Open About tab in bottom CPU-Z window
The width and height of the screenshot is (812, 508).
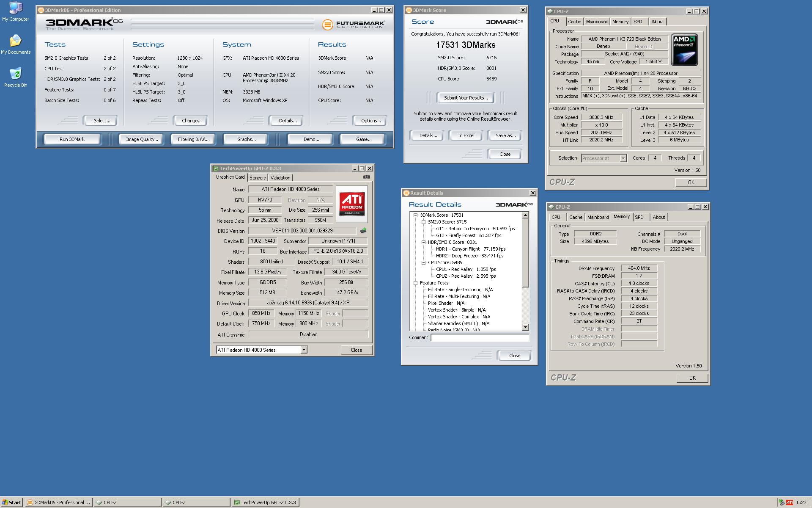658,217
